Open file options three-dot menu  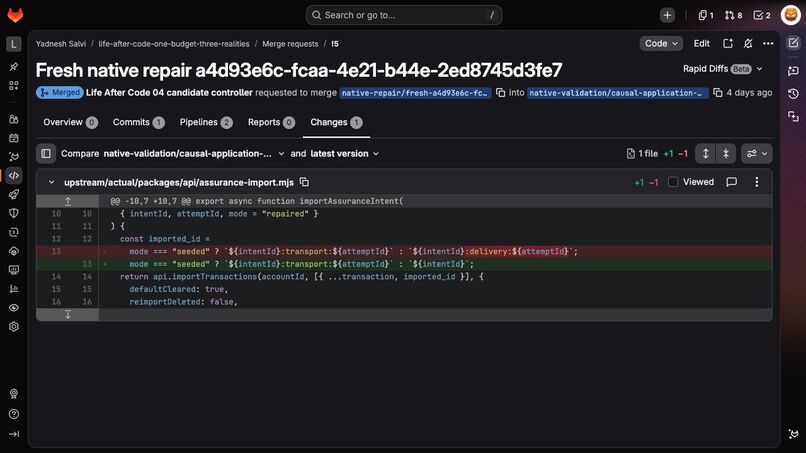click(757, 182)
